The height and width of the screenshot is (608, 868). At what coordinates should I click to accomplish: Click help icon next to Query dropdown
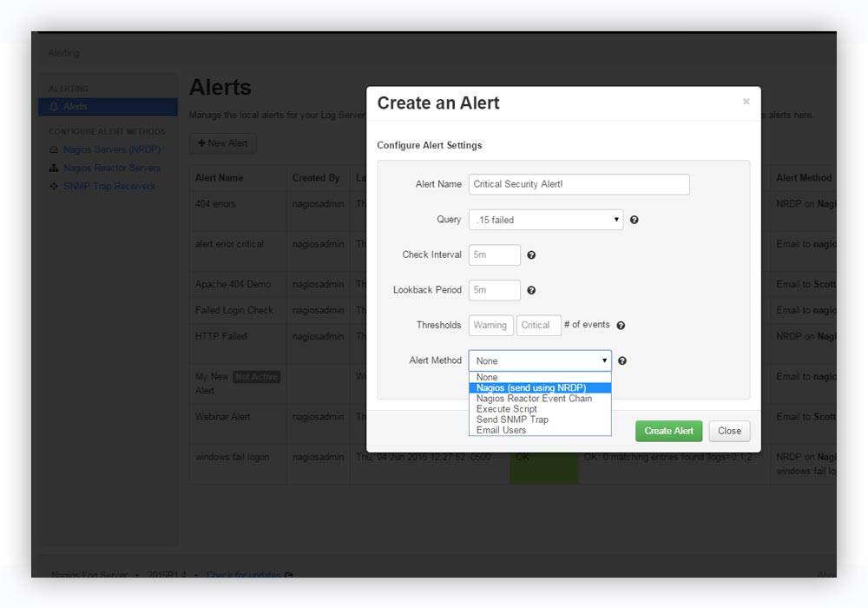pos(635,220)
